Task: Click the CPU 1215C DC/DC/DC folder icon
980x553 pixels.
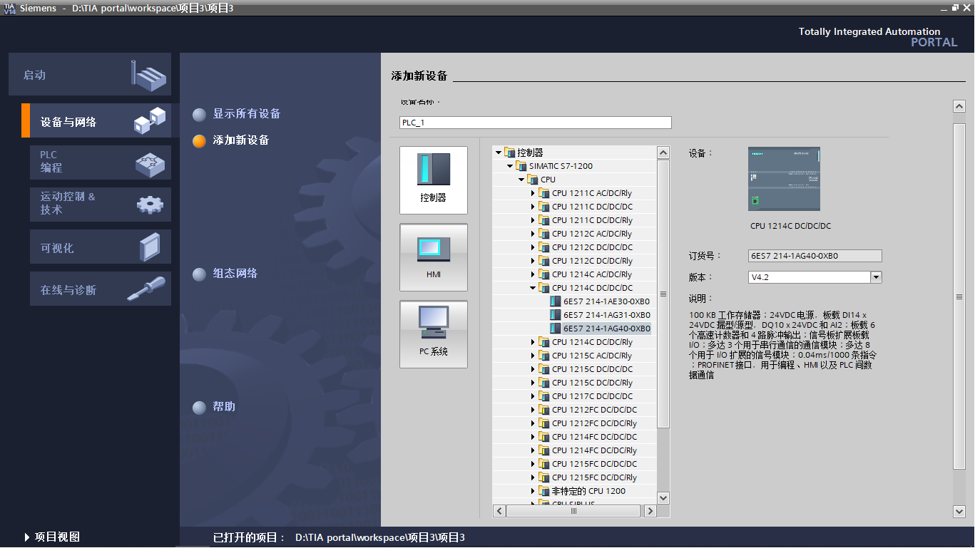Action: point(543,369)
